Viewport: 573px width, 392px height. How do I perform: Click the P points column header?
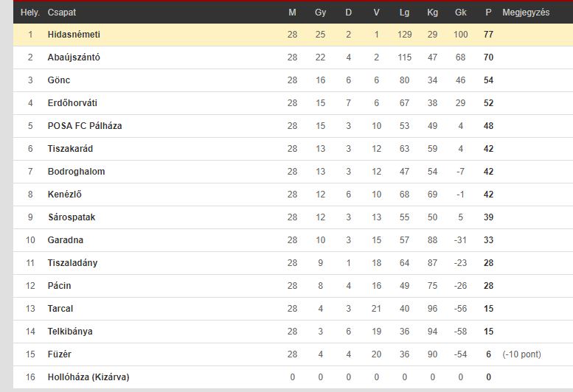pyautogui.click(x=489, y=13)
